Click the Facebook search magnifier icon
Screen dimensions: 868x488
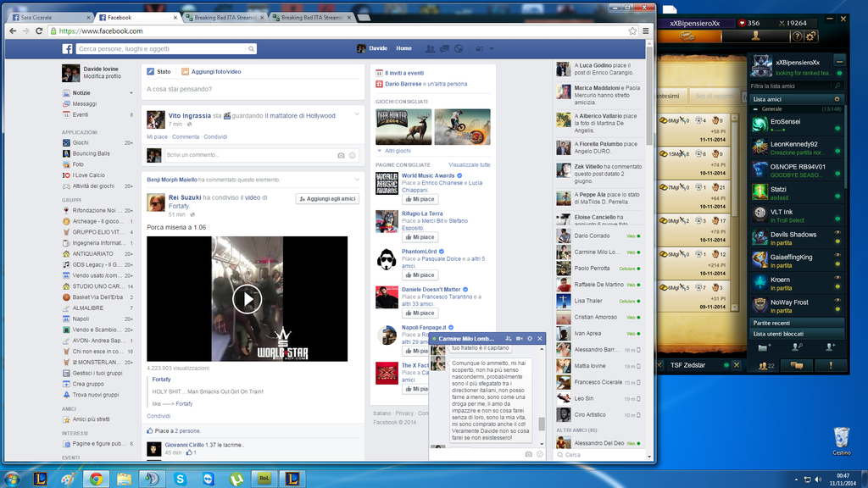pos(251,48)
